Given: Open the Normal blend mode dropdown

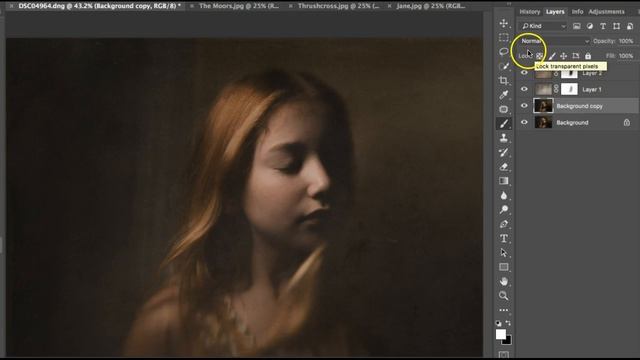Looking at the screenshot, I should tap(554, 41).
